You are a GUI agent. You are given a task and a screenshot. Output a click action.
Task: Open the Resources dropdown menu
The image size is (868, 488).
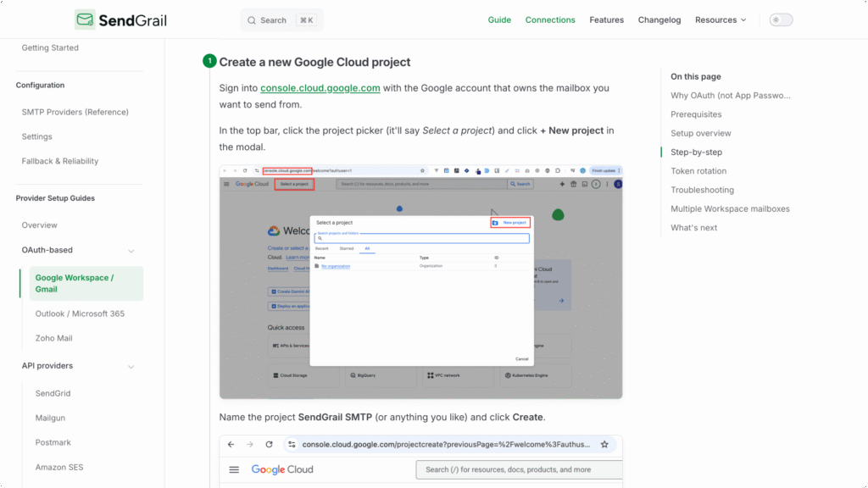(x=721, y=20)
